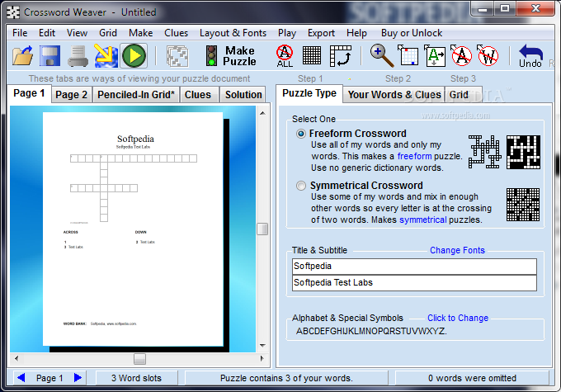
Task: Open the Grid menu
Action: coord(108,33)
